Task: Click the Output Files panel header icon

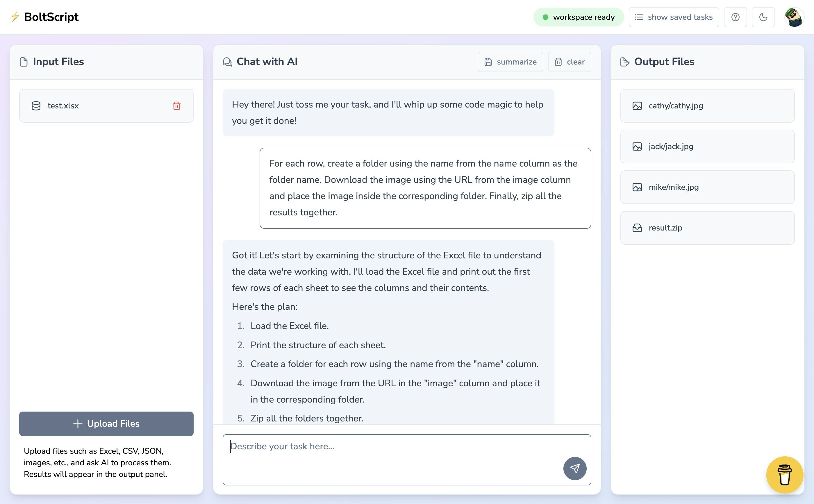Action: [625, 62]
